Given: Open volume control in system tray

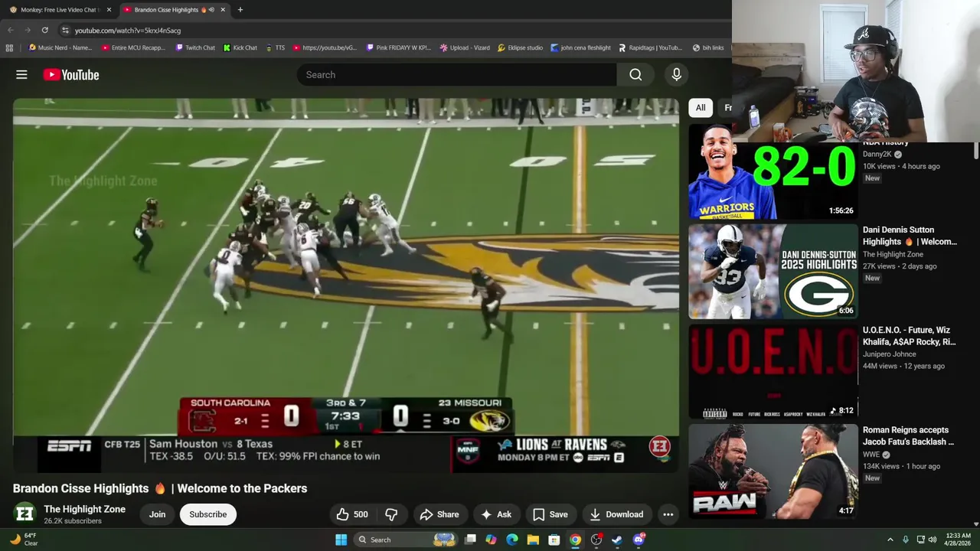Looking at the screenshot, I should pos(933,540).
